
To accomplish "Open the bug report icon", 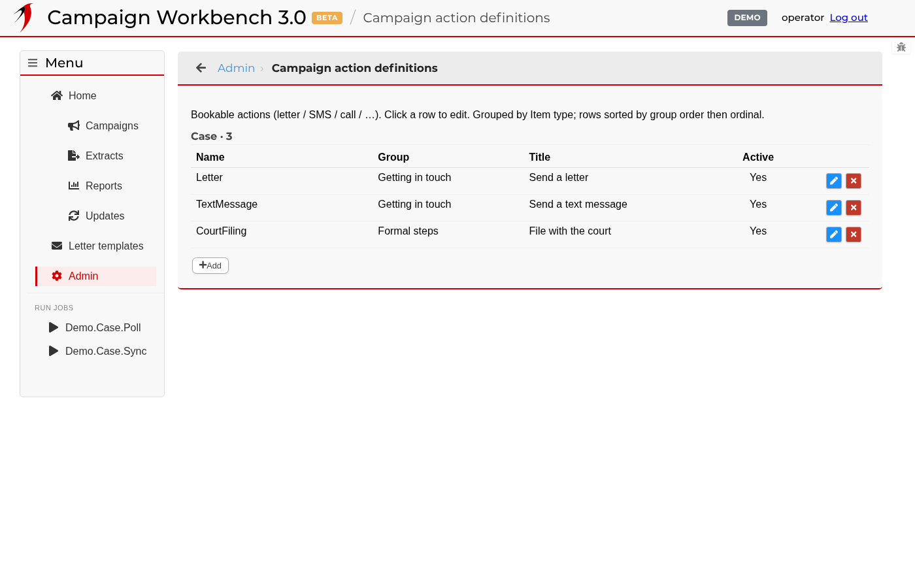I will [x=901, y=47].
